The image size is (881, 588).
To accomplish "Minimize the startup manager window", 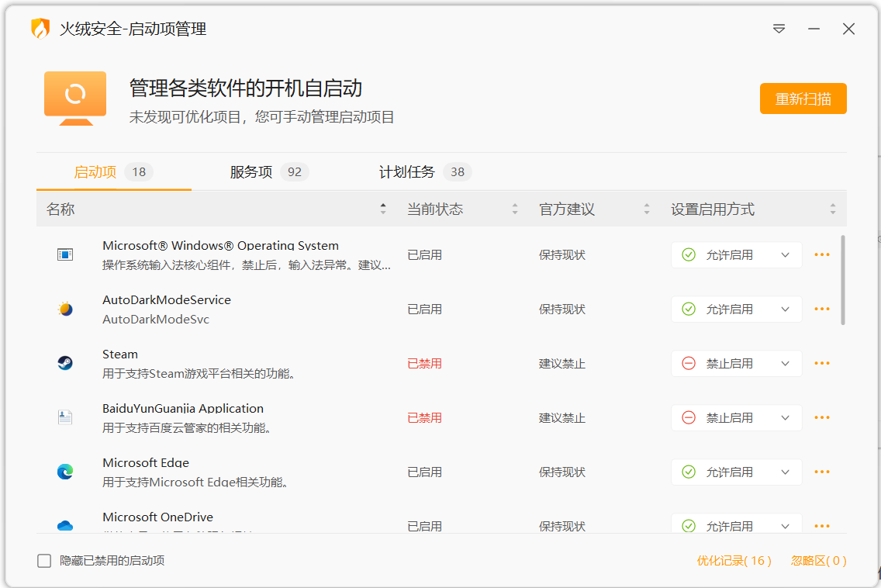I will pos(814,29).
